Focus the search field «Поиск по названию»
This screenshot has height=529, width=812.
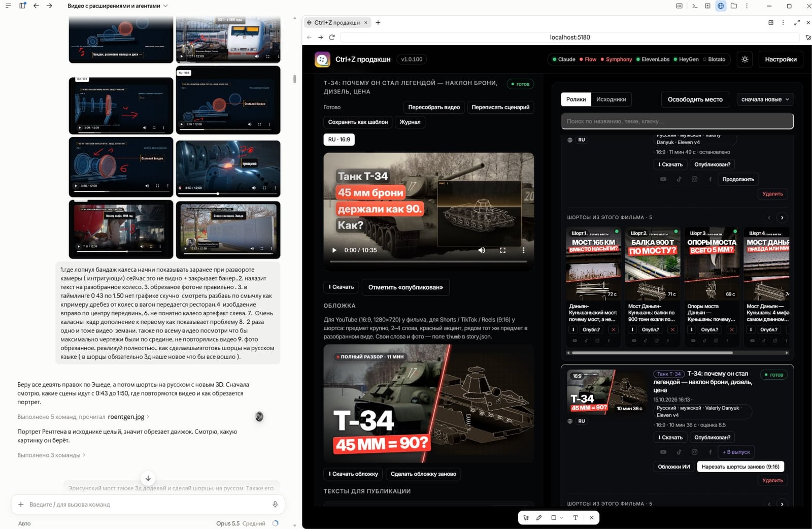tap(677, 121)
